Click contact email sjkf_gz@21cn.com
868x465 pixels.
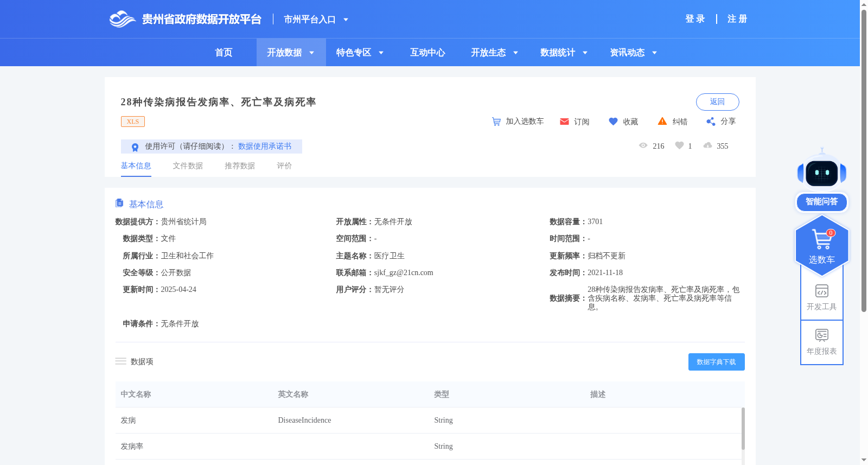click(x=404, y=273)
